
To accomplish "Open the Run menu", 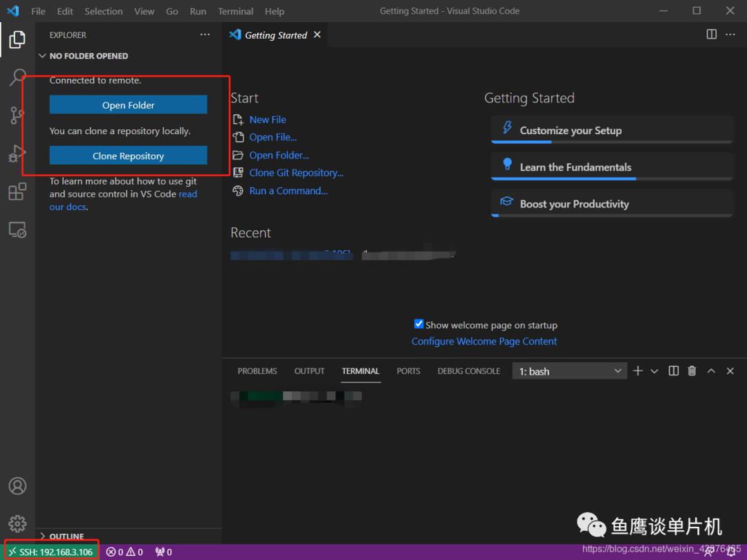I will tap(198, 11).
